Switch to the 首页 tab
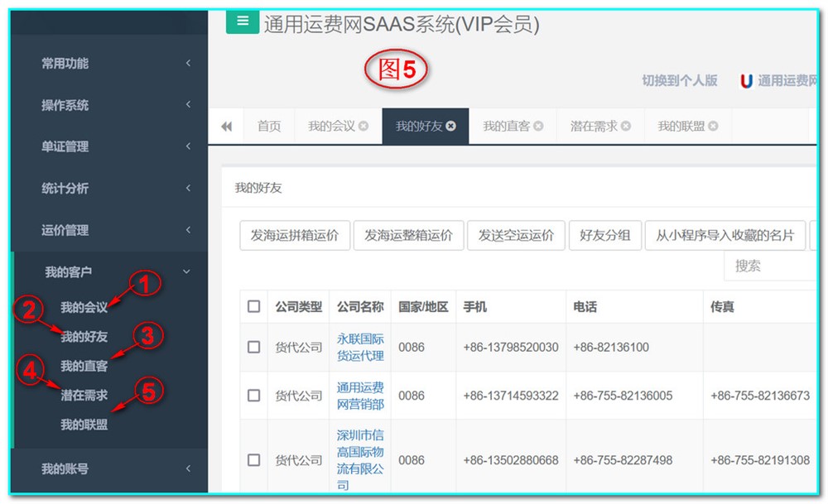The image size is (828, 504). pos(269,127)
